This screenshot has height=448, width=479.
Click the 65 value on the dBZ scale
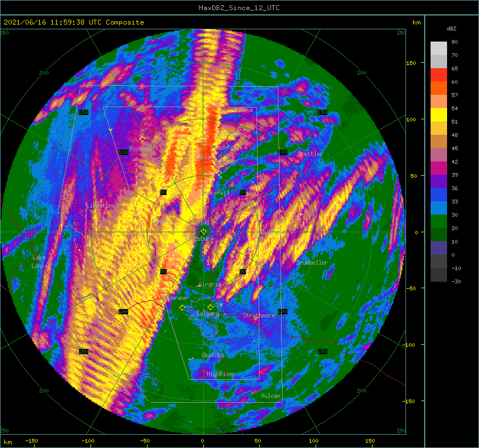455,69
